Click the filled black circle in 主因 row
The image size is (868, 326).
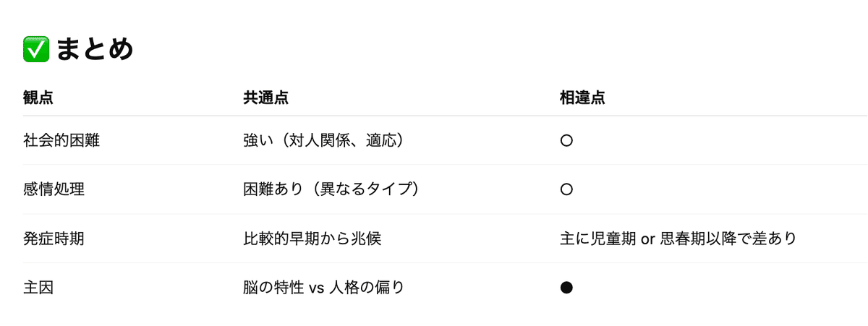566,288
